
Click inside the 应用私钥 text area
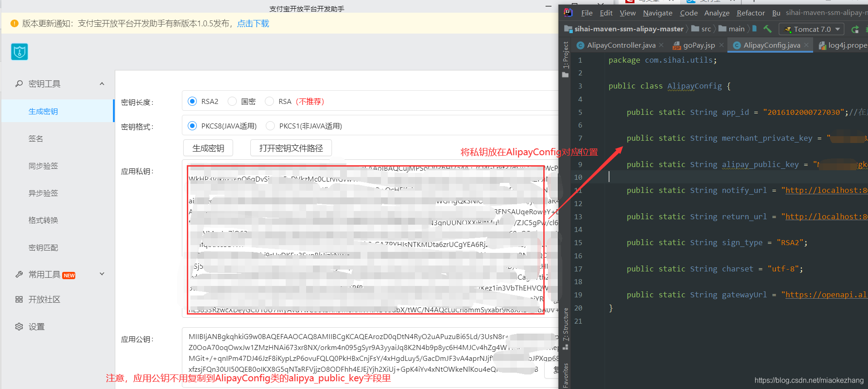coord(370,238)
